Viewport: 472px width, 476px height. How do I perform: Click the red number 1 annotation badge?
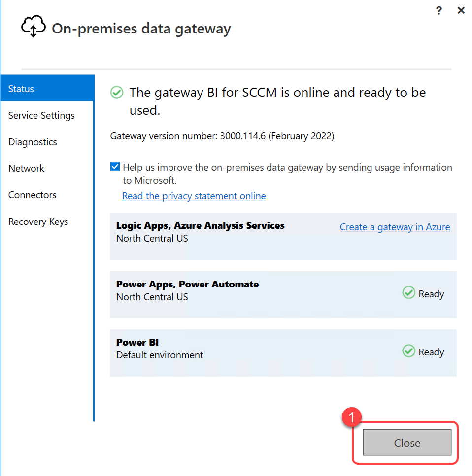[x=351, y=417]
